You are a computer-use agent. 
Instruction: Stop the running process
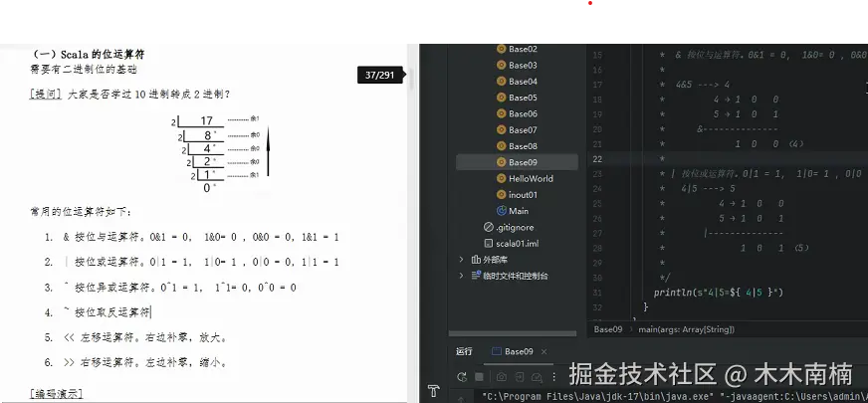[480, 377]
